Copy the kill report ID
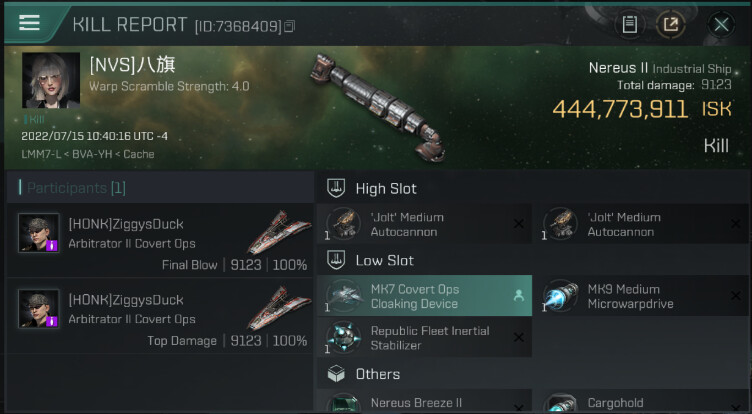 click(289, 25)
